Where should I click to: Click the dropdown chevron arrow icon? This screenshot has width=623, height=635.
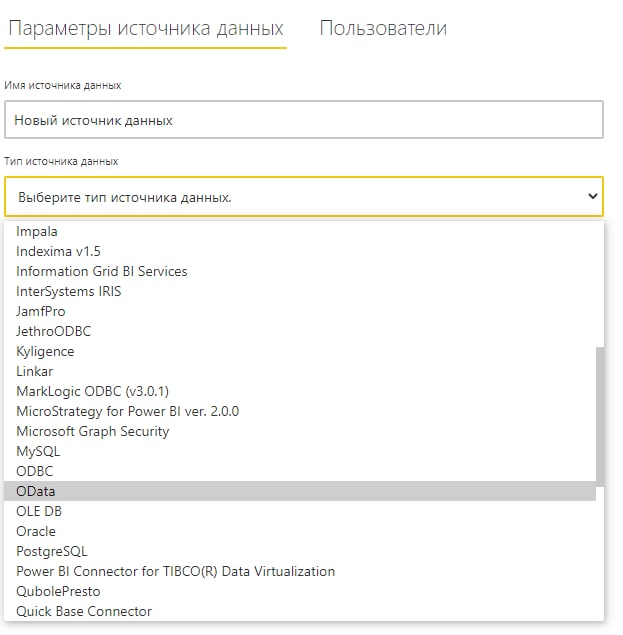click(592, 197)
